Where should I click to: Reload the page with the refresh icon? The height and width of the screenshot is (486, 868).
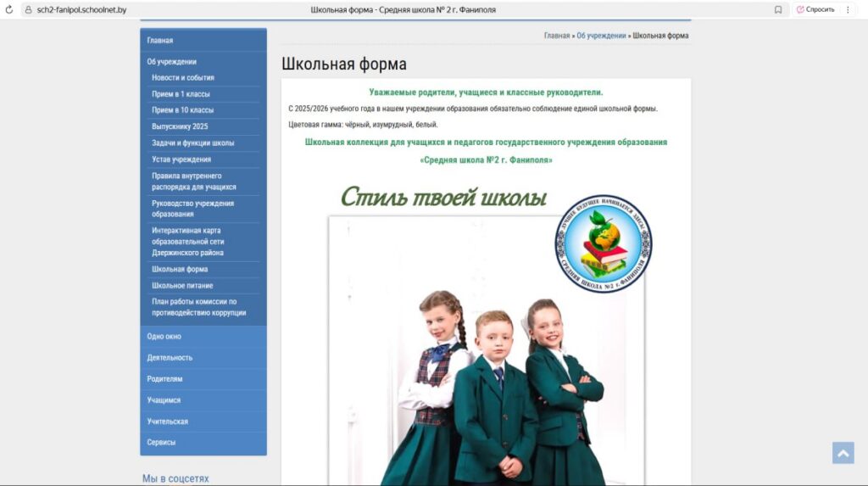pos(8,9)
